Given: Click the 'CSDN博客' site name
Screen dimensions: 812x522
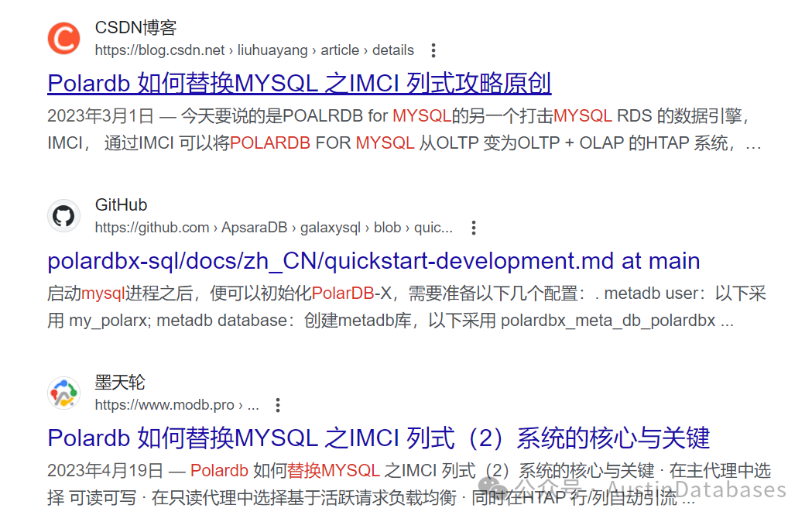Looking at the screenshot, I should coord(135,27).
